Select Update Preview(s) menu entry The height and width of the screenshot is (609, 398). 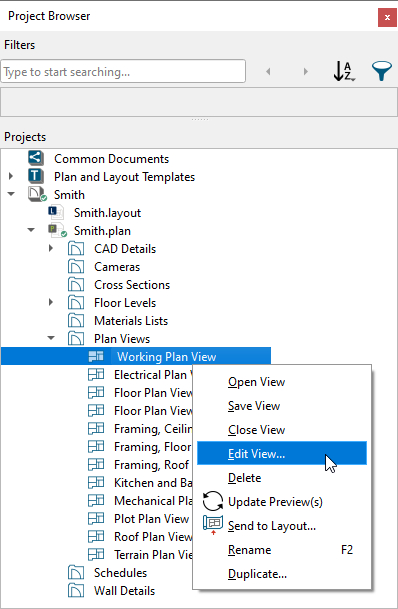click(282, 502)
